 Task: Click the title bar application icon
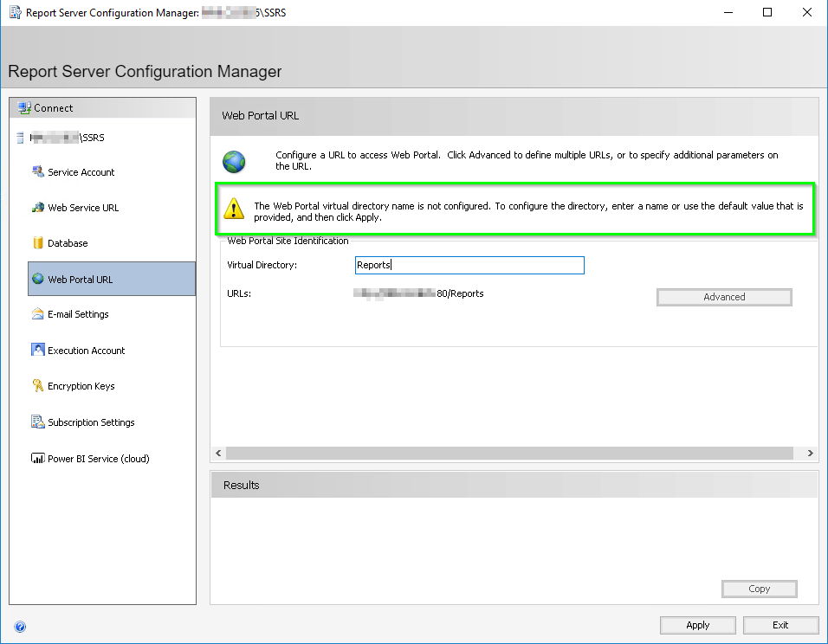(16, 12)
